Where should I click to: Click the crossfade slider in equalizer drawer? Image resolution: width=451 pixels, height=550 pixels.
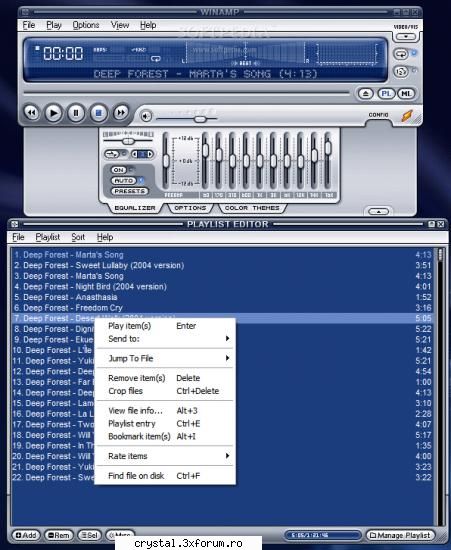tap(128, 141)
